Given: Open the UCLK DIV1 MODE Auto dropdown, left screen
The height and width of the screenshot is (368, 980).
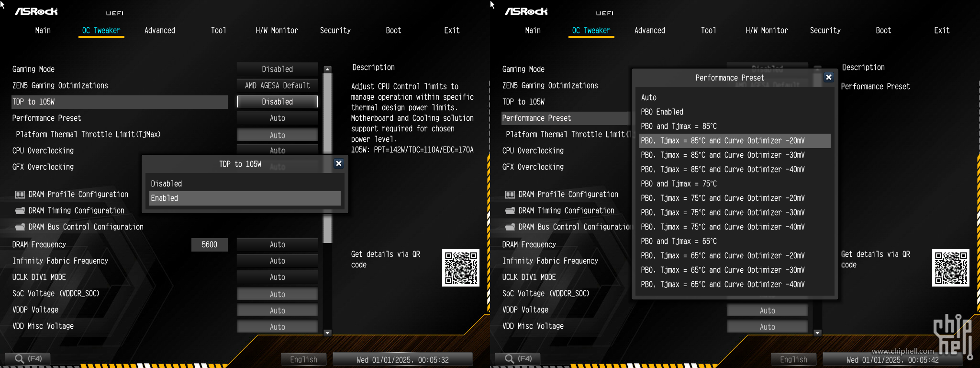Looking at the screenshot, I should click(278, 277).
